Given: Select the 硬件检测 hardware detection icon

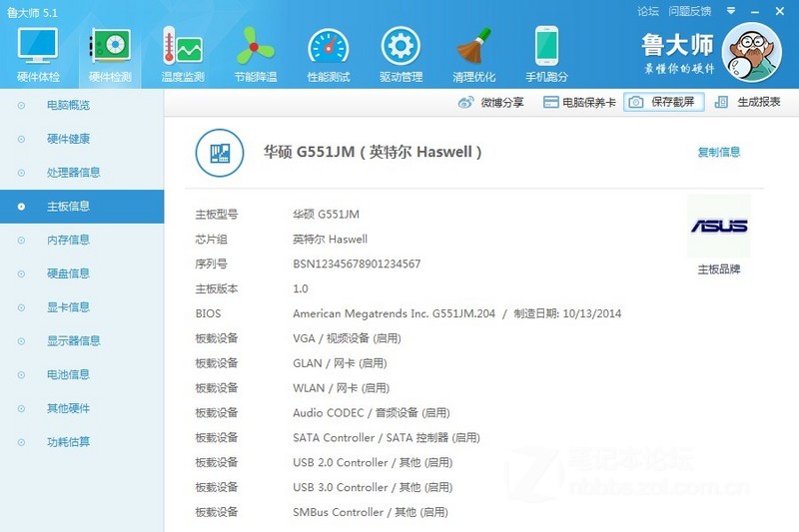Looking at the screenshot, I should click(110, 46).
